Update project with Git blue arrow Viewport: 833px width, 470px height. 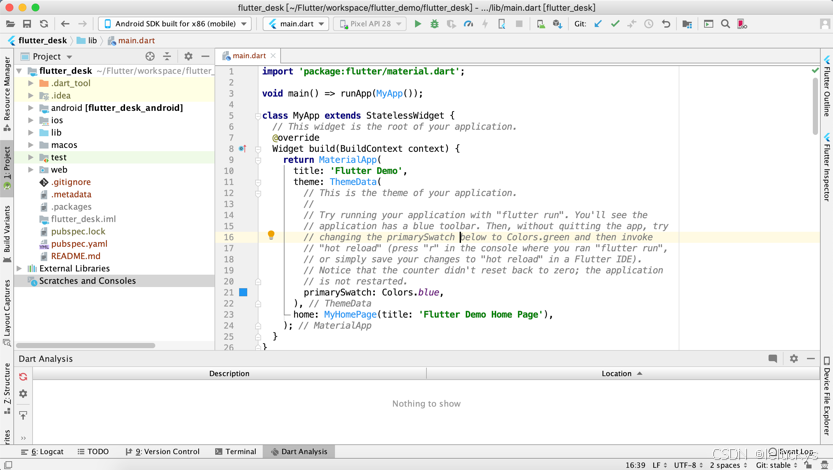tap(598, 24)
